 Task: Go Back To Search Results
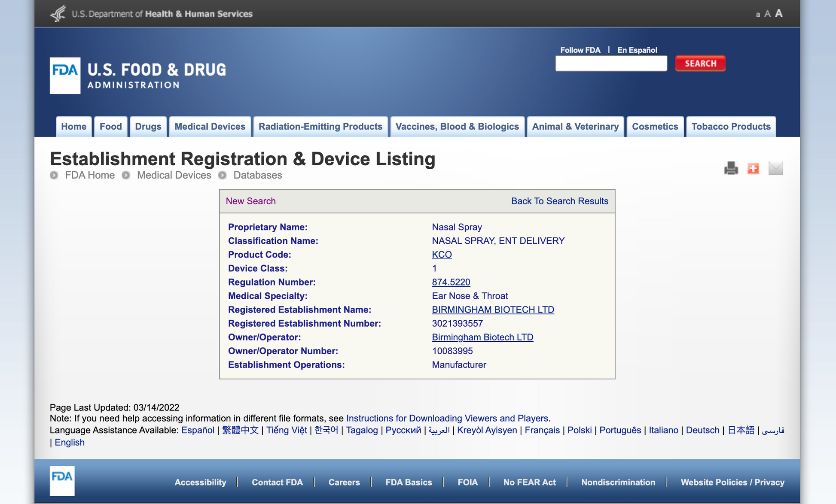tap(560, 201)
